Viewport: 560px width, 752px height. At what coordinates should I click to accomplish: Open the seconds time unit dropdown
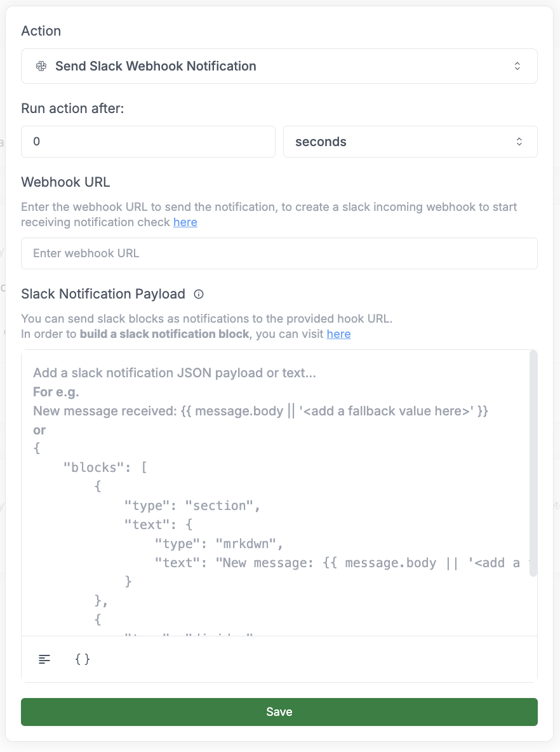tap(411, 142)
